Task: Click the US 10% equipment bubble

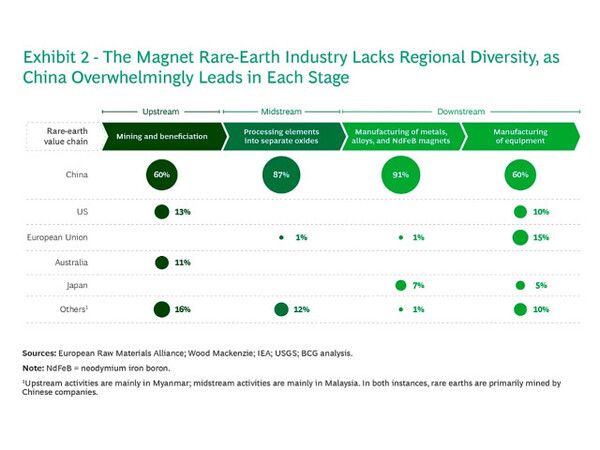Action: pyautogui.click(x=519, y=212)
